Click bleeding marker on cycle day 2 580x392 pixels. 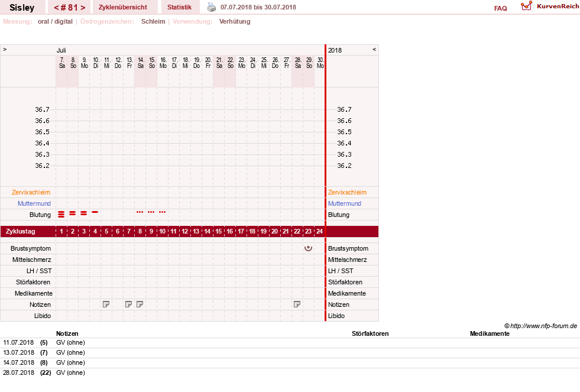(x=73, y=213)
